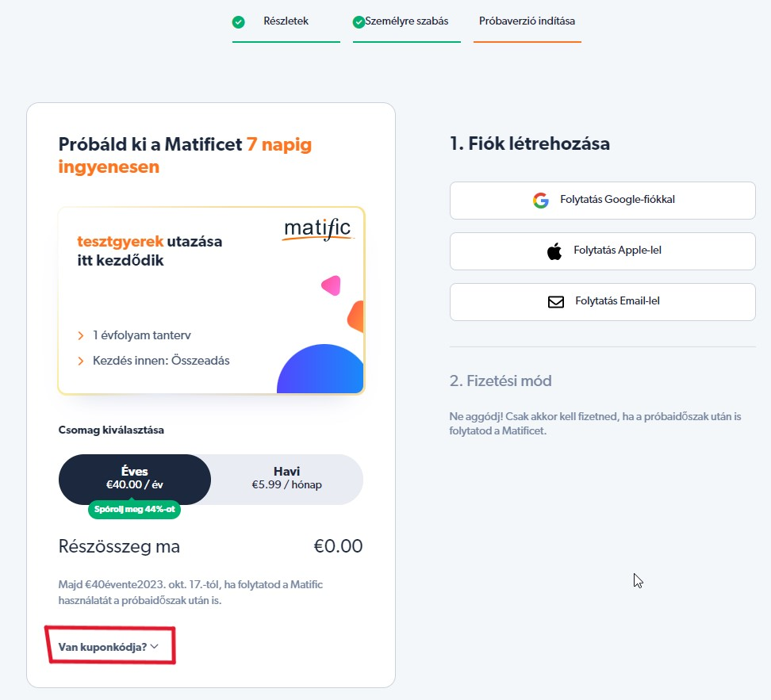Select the Próbaverzió indítása step
The image size is (771, 700).
coord(527,21)
